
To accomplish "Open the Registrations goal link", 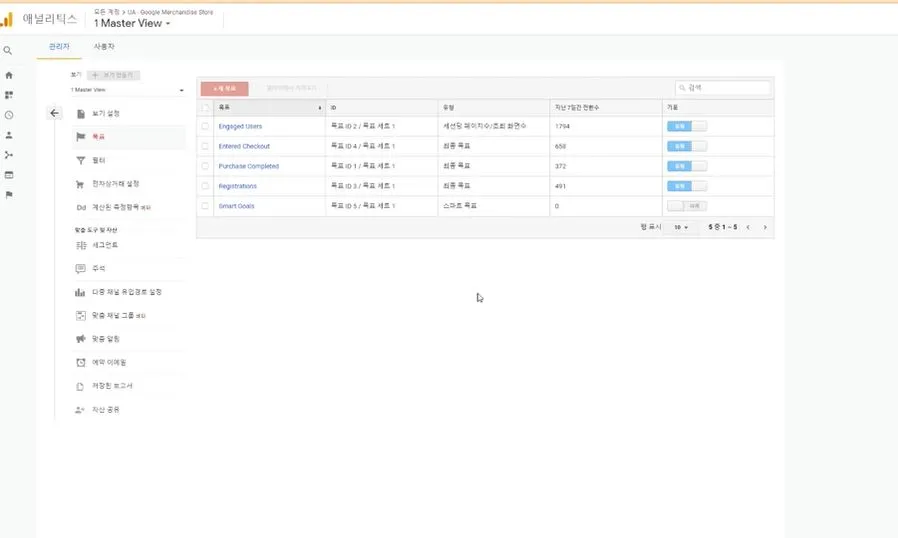I will point(238,186).
